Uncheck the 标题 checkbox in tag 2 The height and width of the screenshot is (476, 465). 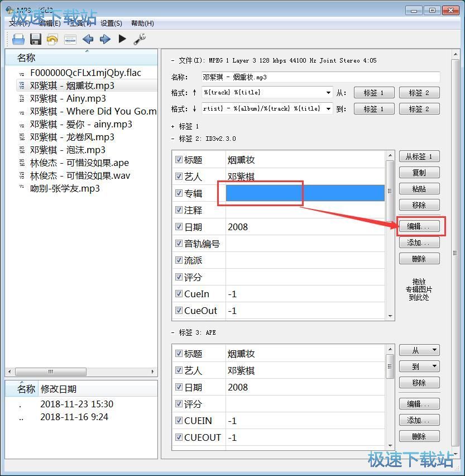pyautogui.click(x=178, y=159)
